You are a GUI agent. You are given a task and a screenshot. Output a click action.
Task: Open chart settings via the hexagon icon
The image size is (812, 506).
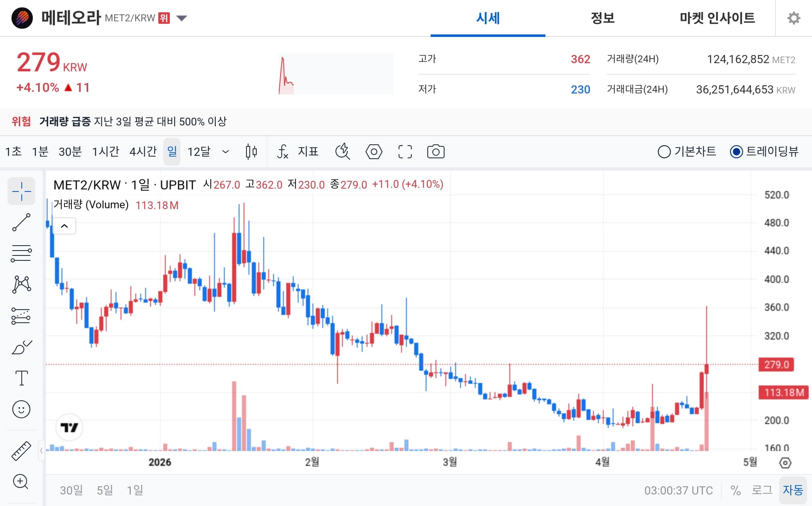tap(374, 151)
